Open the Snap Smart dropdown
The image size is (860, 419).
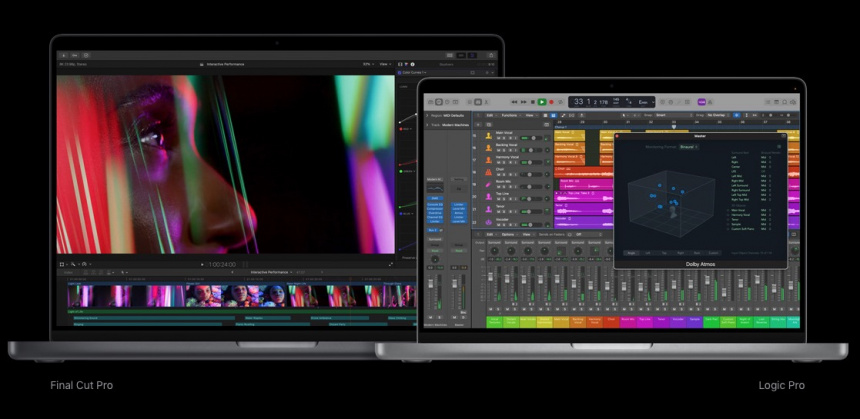tap(674, 115)
